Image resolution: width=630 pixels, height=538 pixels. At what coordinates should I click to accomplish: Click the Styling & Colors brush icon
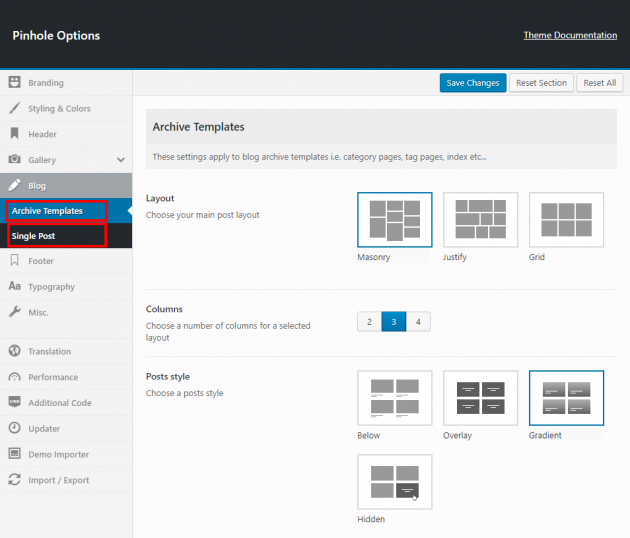14,108
